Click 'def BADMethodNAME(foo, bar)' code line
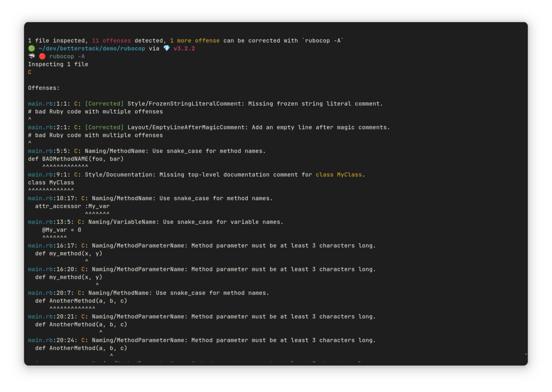552x392 pixels. [x=76, y=159]
